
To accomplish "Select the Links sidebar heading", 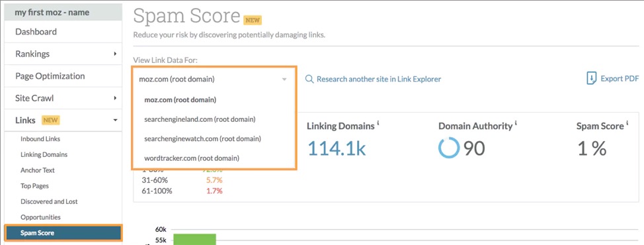I will [x=25, y=121].
